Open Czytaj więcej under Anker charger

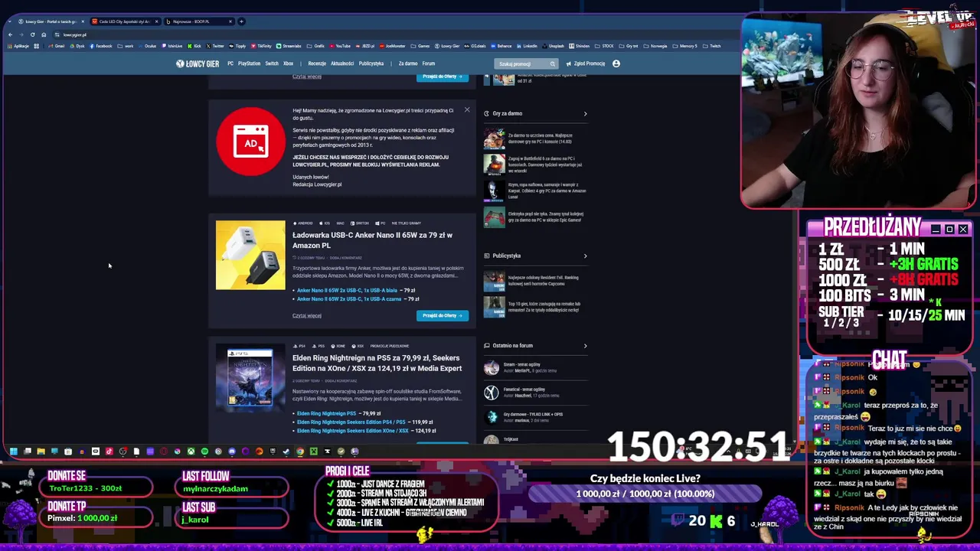tap(307, 315)
